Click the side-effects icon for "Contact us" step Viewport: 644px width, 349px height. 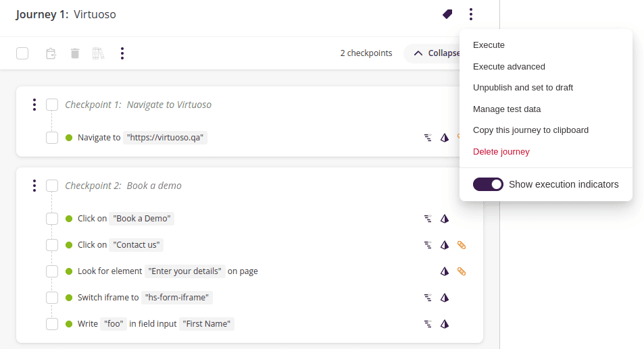tap(428, 245)
